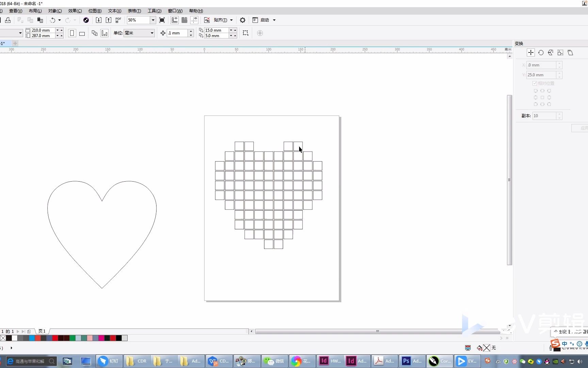Click the page height 287.0 mm field
The width and height of the screenshot is (588, 368).
43,36
